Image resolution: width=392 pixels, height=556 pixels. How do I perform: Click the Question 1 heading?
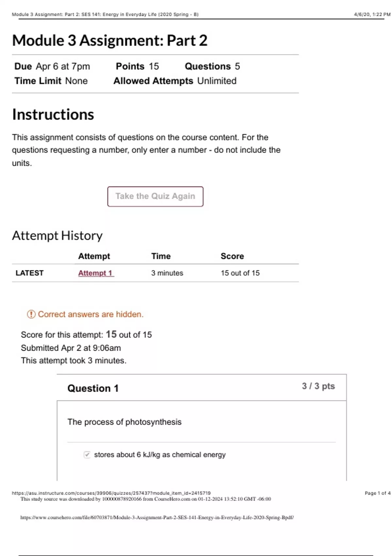click(93, 388)
